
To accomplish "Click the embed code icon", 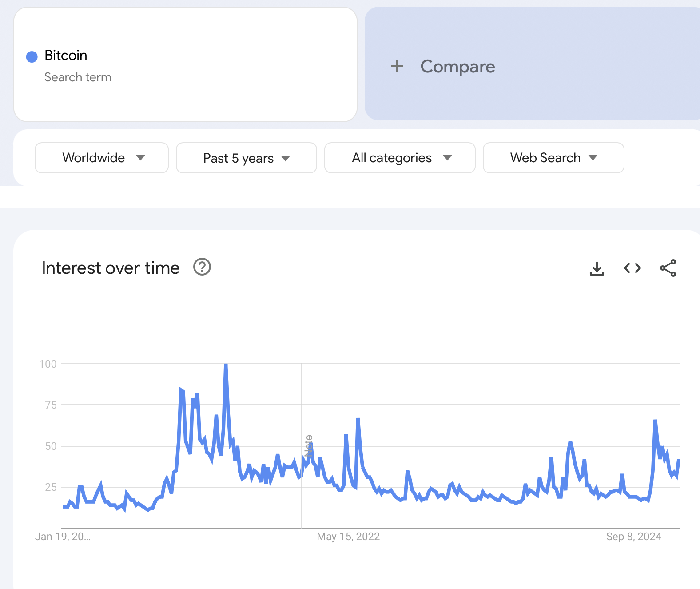I will pyautogui.click(x=632, y=268).
